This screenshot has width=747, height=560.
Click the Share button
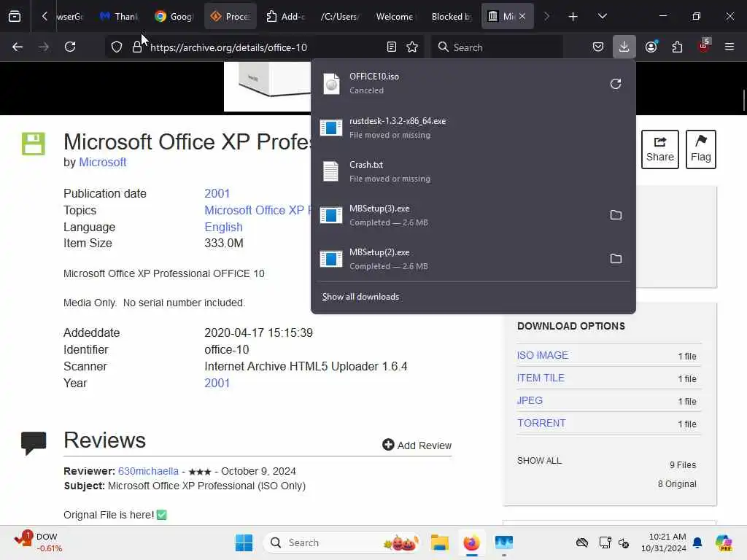[x=659, y=149]
